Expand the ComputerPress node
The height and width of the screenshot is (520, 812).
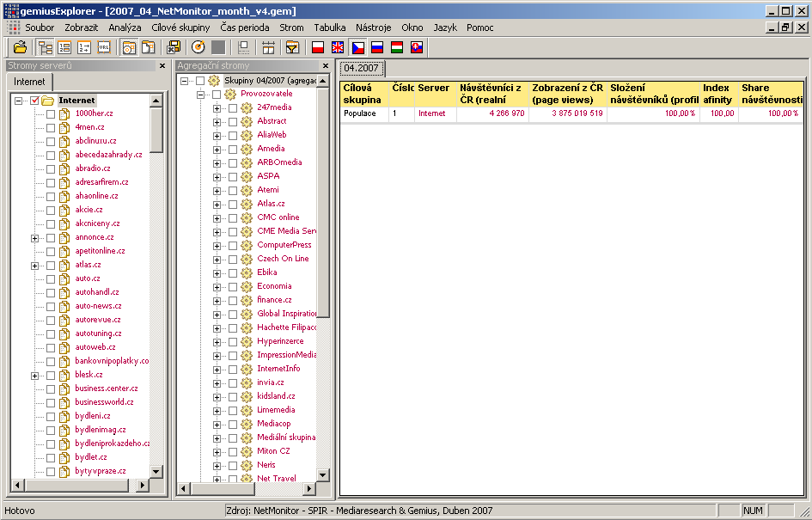(217, 246)
